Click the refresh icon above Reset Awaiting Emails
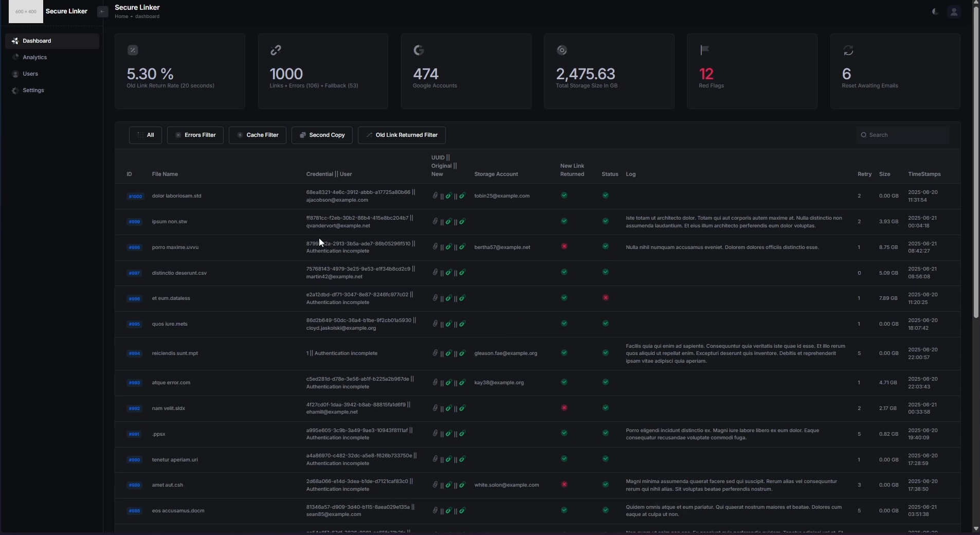The image size is (980, 535). pyautogui.click(x=848, y=50)
